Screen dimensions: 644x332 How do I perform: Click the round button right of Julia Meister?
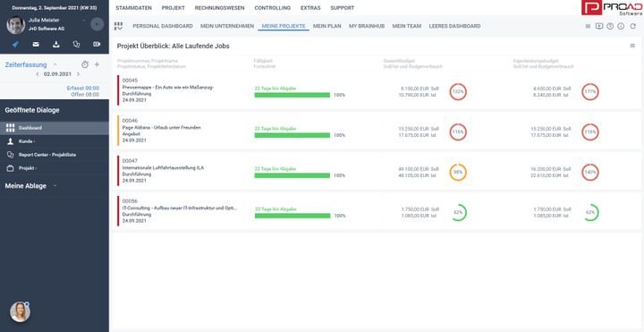coord(97,25)
